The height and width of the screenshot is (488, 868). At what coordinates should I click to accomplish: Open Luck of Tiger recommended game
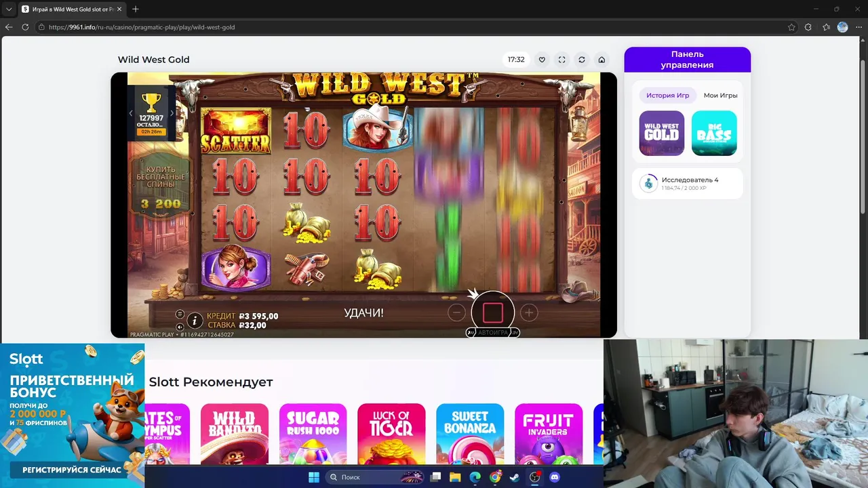(x=391, y=434)
